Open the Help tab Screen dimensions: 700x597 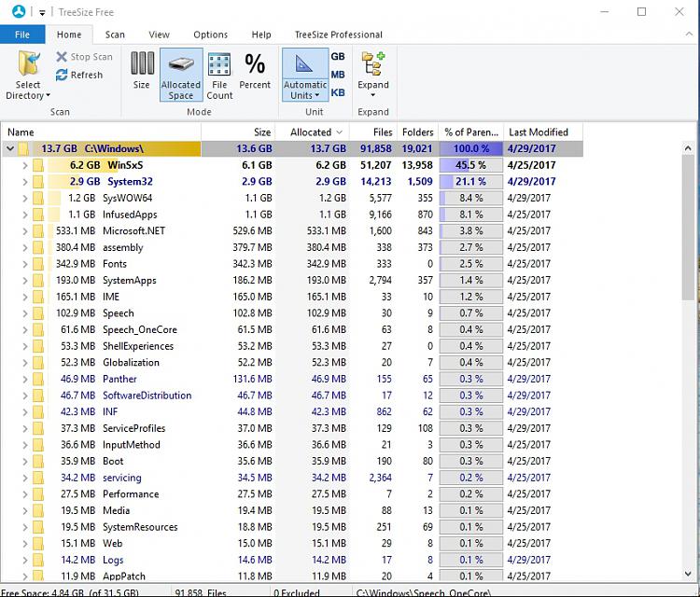pyautogui.click(x=261, y=35)
